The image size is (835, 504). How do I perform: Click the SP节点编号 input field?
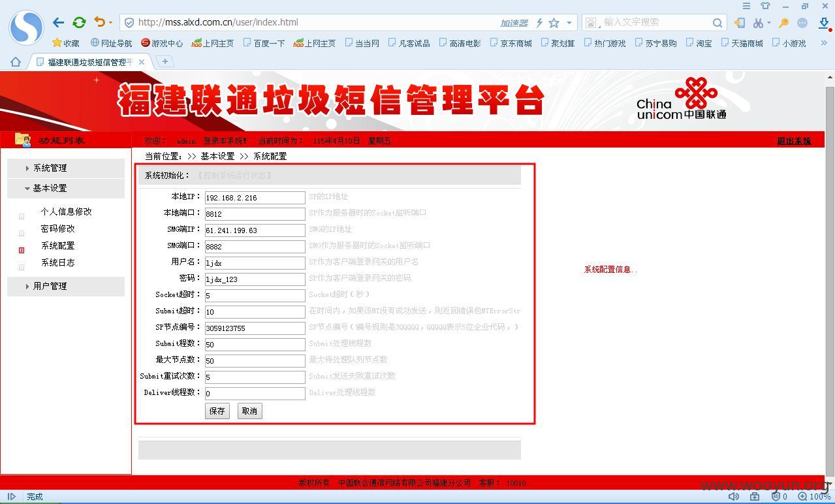pyautogui.click(x=255, y=328)
